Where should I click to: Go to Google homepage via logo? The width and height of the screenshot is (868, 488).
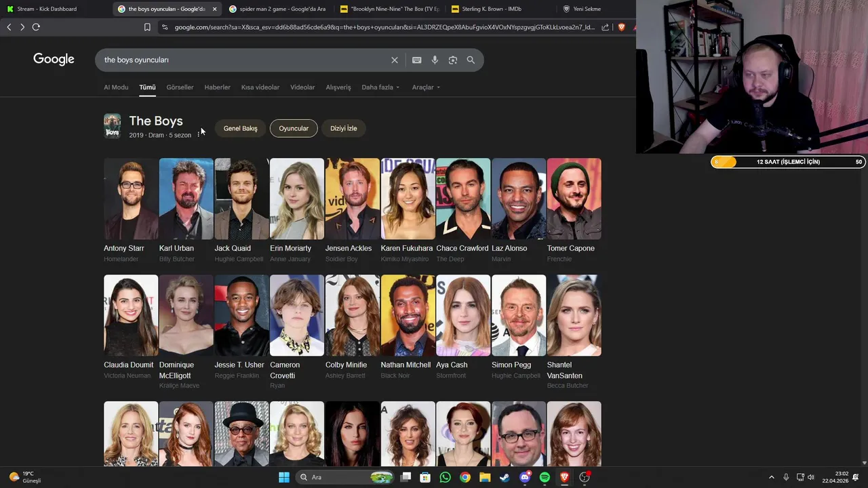pyautogui.click(x=54, y=60)
